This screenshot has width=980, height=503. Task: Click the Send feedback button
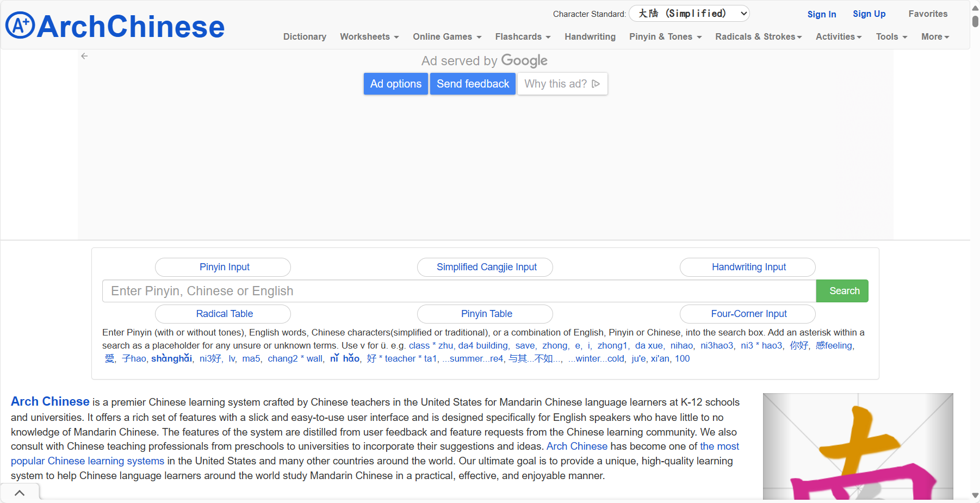(x=473, y=84)
